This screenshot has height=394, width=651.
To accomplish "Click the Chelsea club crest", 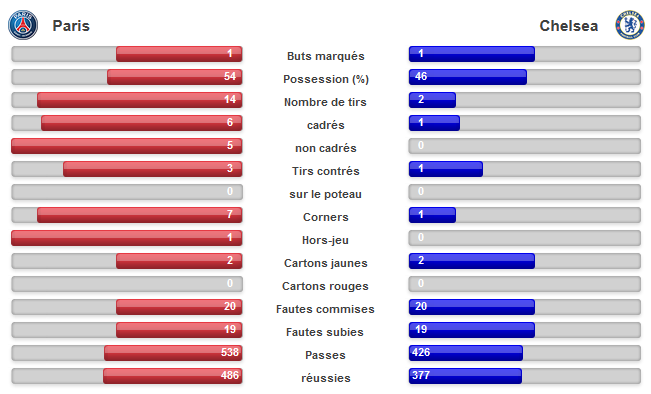I will (x=629, y=25).
